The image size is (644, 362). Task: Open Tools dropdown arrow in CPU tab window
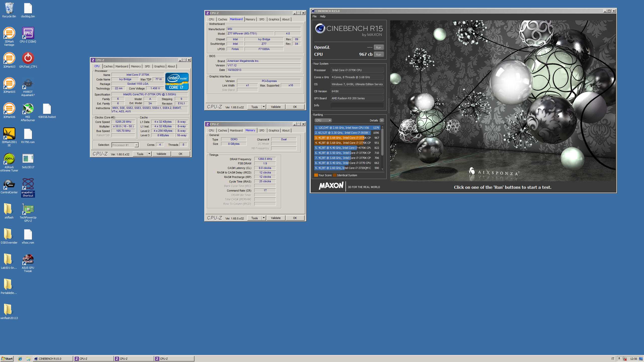click(149, 154)
